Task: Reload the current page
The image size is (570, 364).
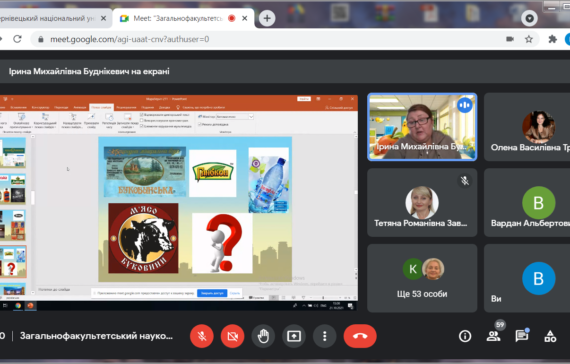Action: (x=17, y=39)
